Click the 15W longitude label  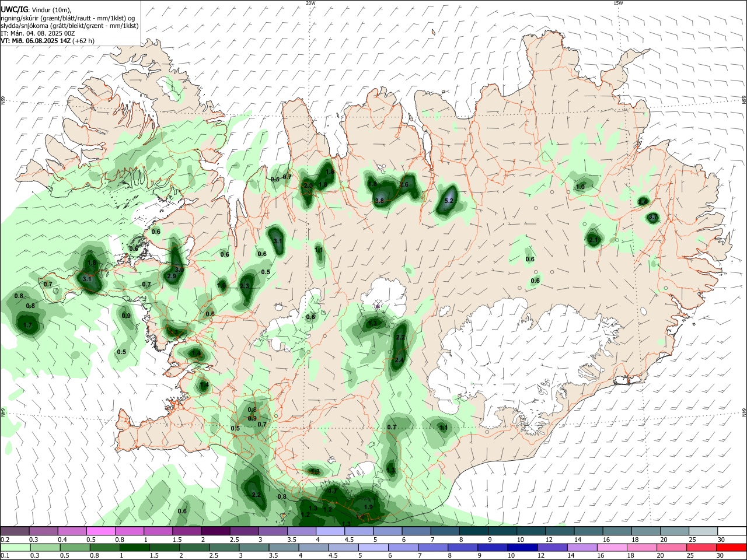(x=618, y=3)
